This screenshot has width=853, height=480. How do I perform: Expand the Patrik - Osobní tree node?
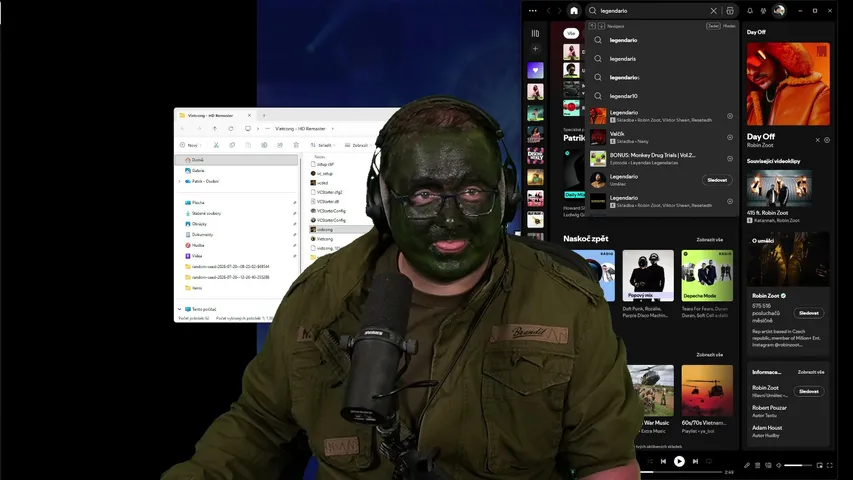pyautogui.click(x=180, y=181)
